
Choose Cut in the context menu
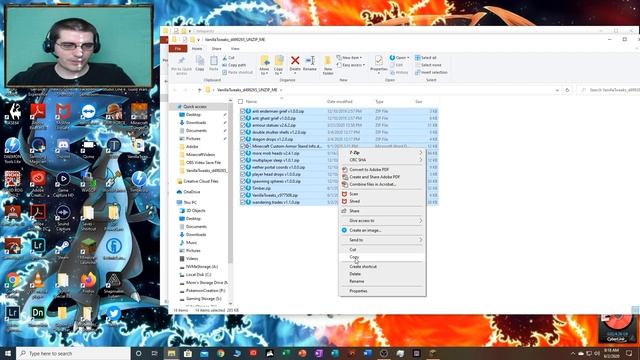pyautogui.click(x=382, y=249)
